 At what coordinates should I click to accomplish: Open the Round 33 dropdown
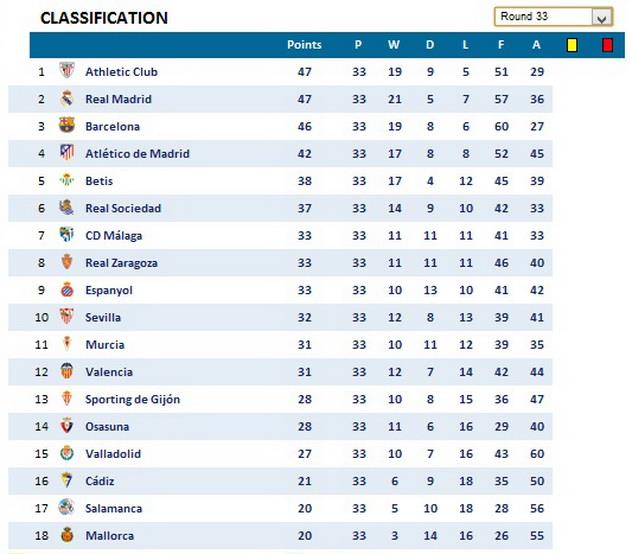tap(601, 17)
